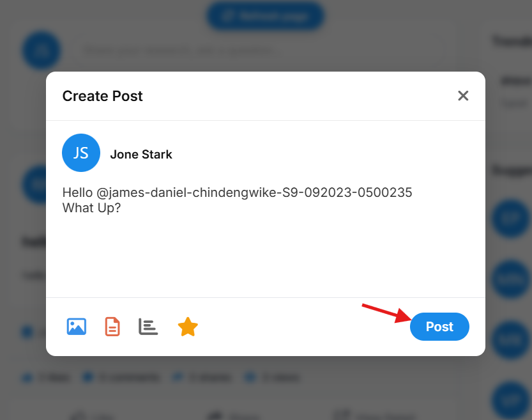Click the JS avatar next to Jone Stark
This screenshot has height=420, width=532.
81,153
